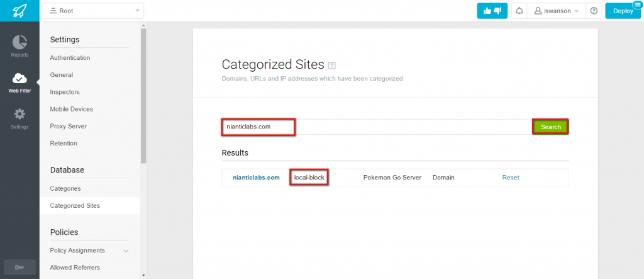Click the rocket logo icon
The height and width of the screenshot is (279, 644).
point(19,11)
